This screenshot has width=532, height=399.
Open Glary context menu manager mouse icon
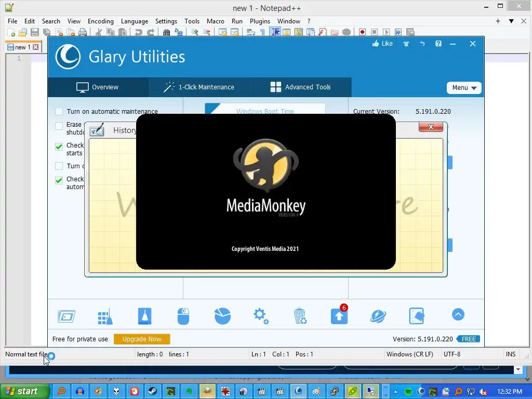tap(183, 316)
